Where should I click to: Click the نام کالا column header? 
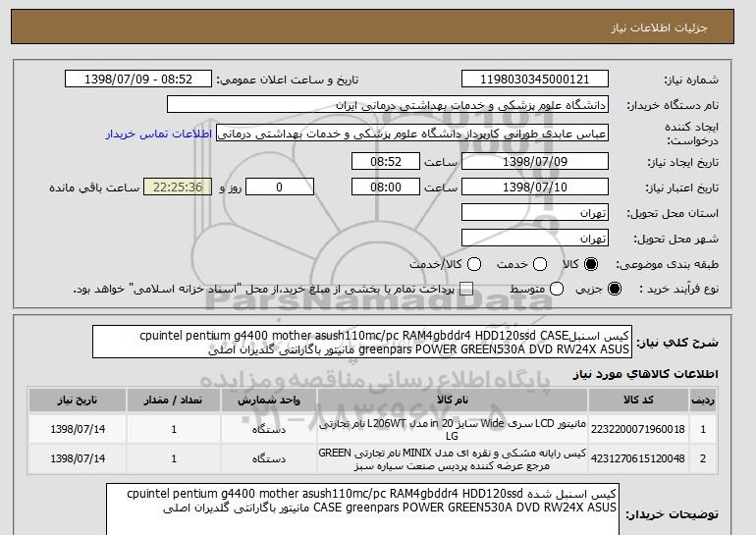(453, 401)
